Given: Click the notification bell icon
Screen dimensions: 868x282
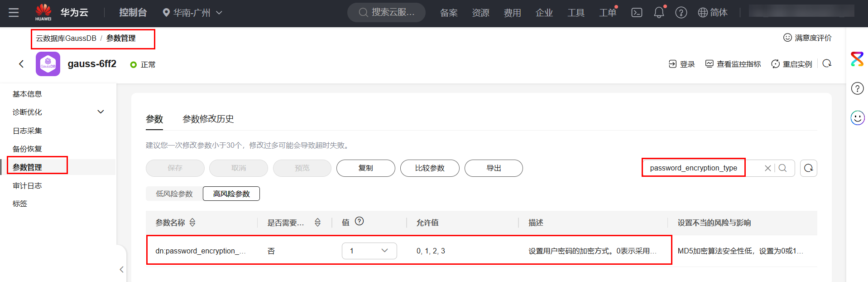Looking at the screenshot, I should pyautogui.click(x=659, y=13).
